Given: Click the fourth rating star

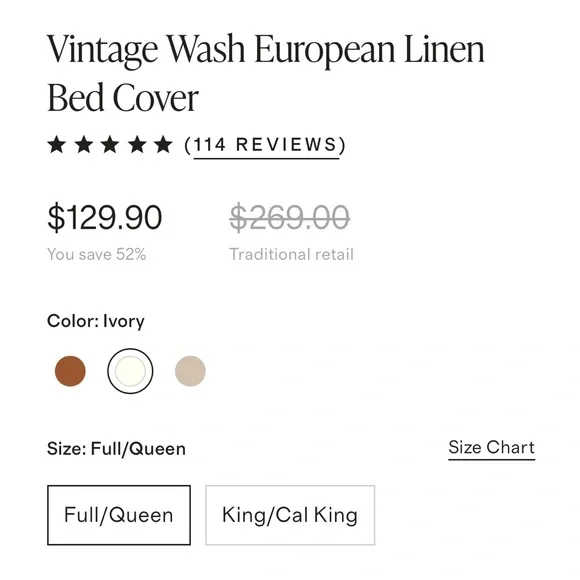Looking at the screenshot, I should [137, 144].
